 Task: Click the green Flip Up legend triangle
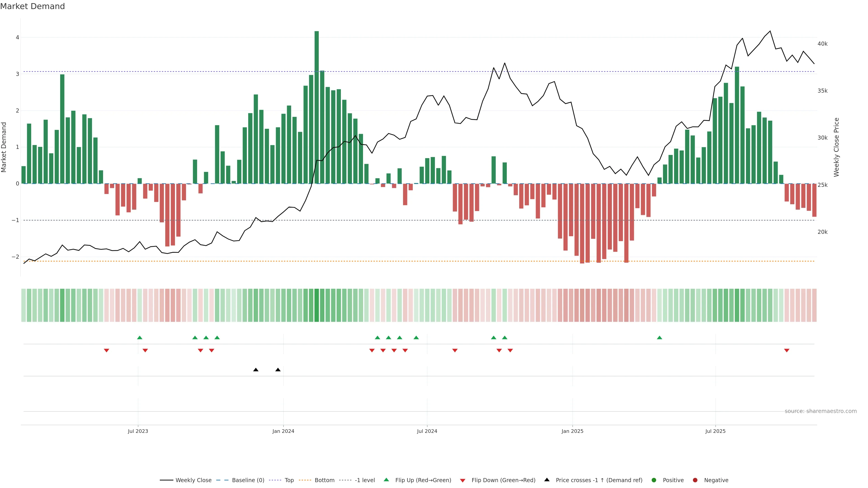386,480
